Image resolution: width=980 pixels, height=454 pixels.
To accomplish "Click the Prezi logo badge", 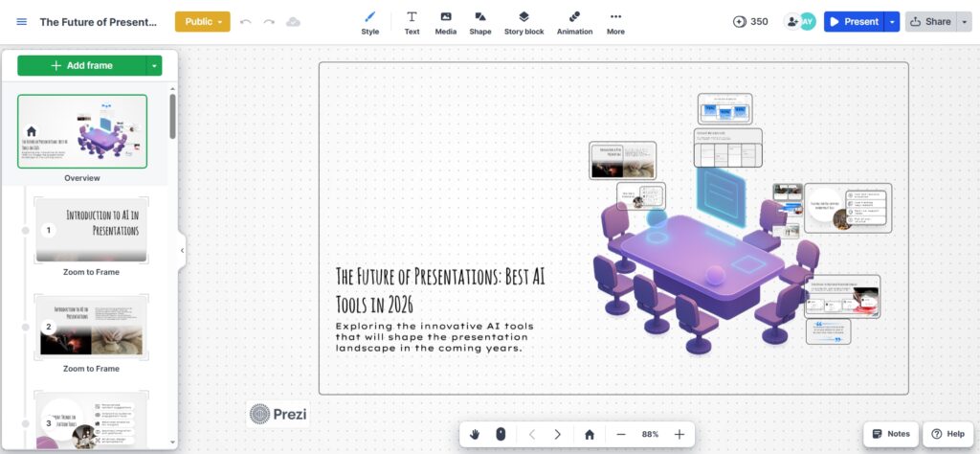I will pos(278,414).
